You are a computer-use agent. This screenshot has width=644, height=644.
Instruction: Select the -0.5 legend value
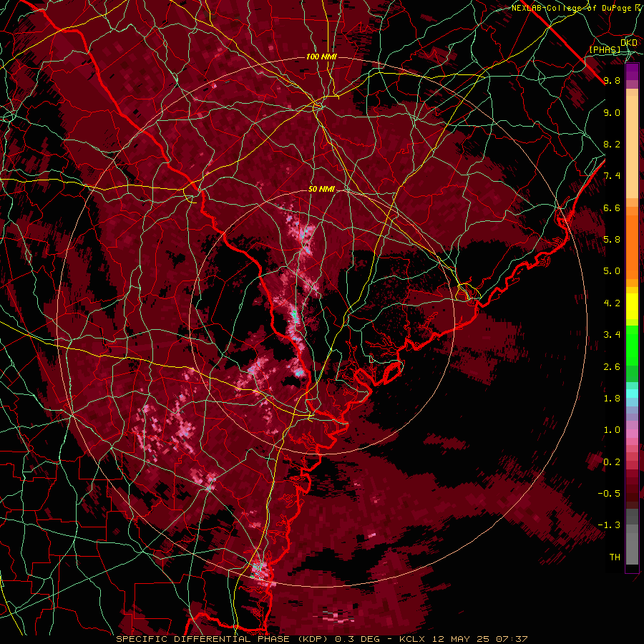(x=609, y=494)
